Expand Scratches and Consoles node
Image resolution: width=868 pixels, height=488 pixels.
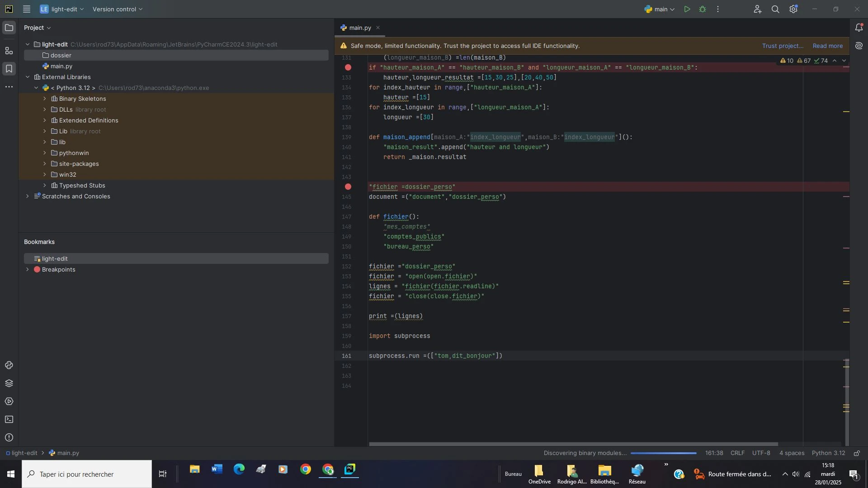28,196
